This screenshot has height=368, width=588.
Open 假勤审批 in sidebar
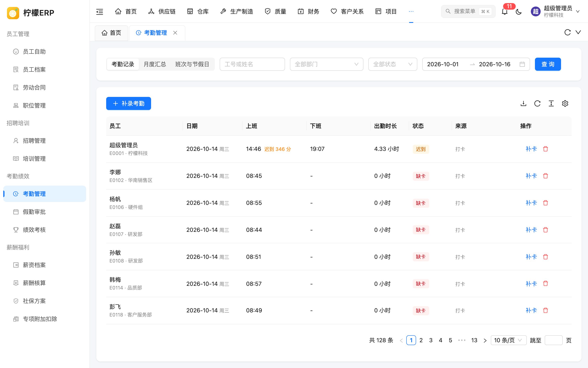point(45,212)
